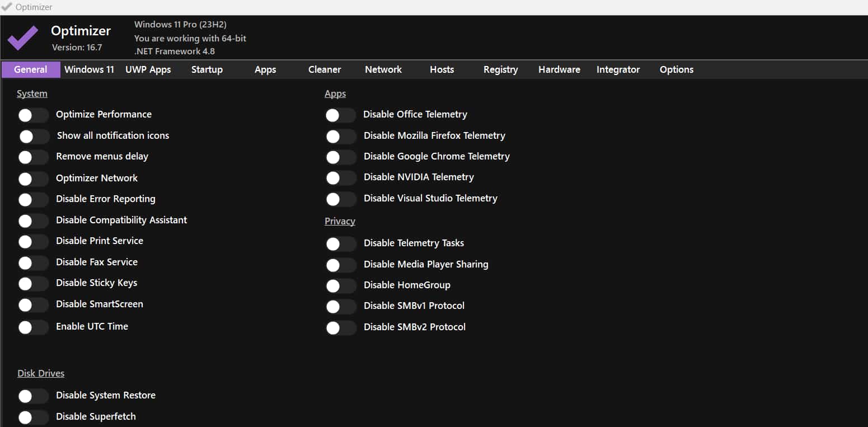
Task: Click the purple Optimizer checkmark logo
Action: 23,37
